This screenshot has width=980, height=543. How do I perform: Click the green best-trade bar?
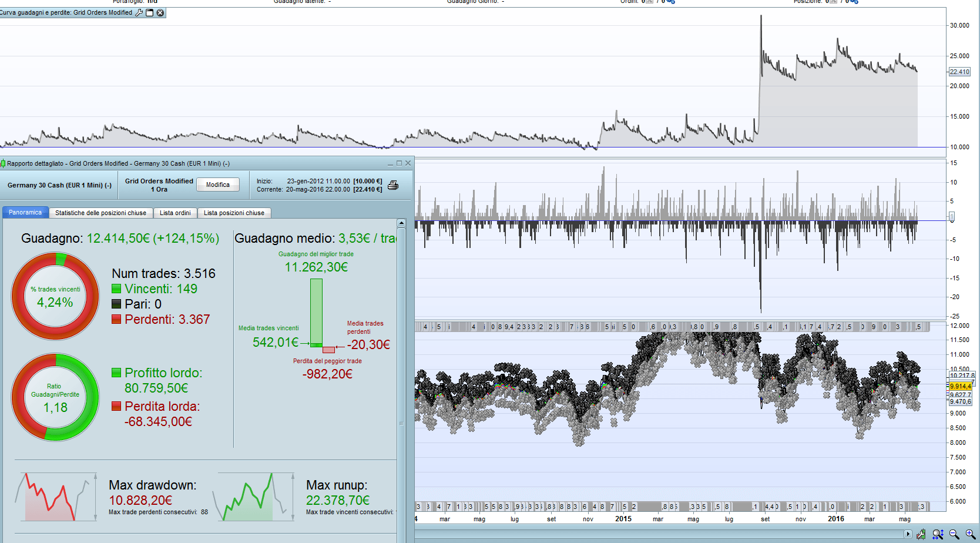(316, 313)
